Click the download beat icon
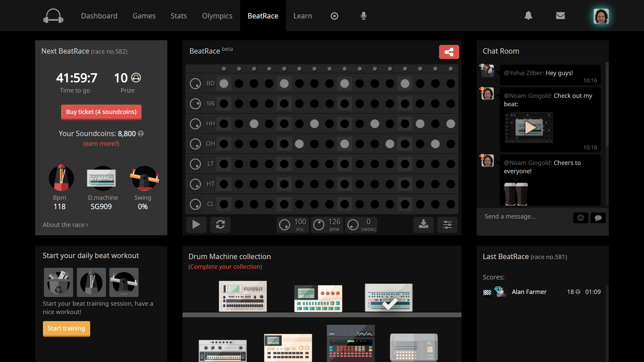This screenshot has width=644, height=362. click(x=423, y=224)
